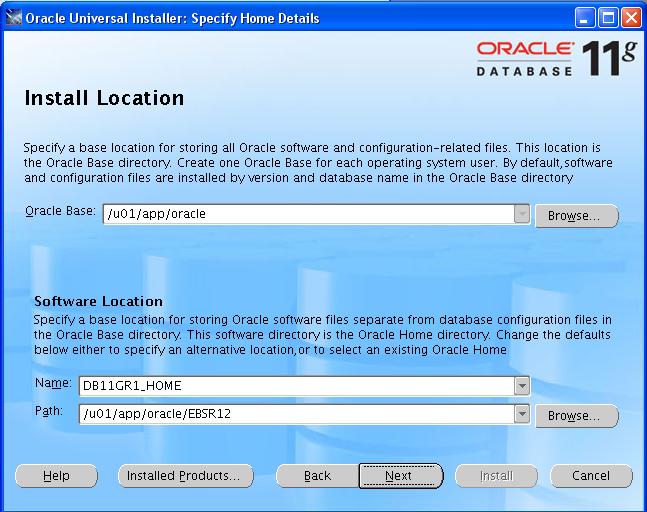Maximize the installer window

[609, 17]
